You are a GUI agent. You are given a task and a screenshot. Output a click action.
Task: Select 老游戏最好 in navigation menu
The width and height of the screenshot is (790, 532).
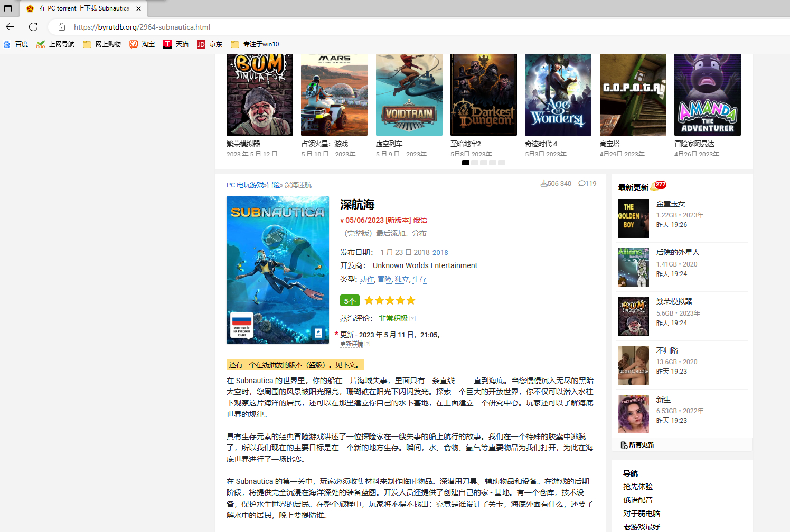[x=642, y=527]
